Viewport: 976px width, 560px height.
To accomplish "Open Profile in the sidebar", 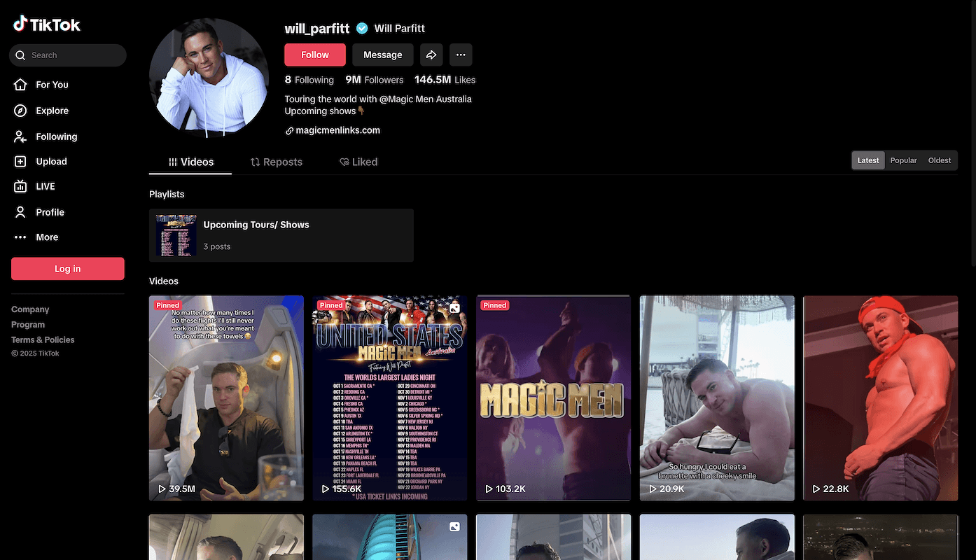I will pyautogui.click(x=50, y=212).
